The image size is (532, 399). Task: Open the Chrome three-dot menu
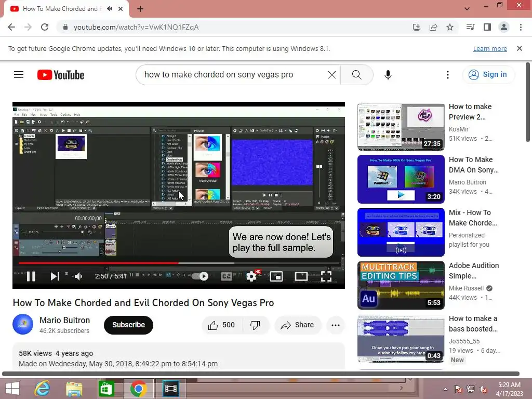click(521, 27)
